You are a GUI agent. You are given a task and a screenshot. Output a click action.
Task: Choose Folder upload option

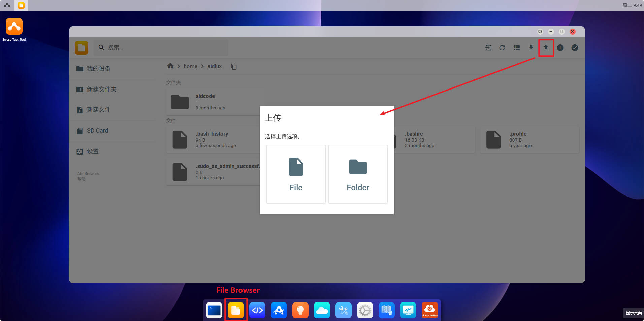pos(358,174)
